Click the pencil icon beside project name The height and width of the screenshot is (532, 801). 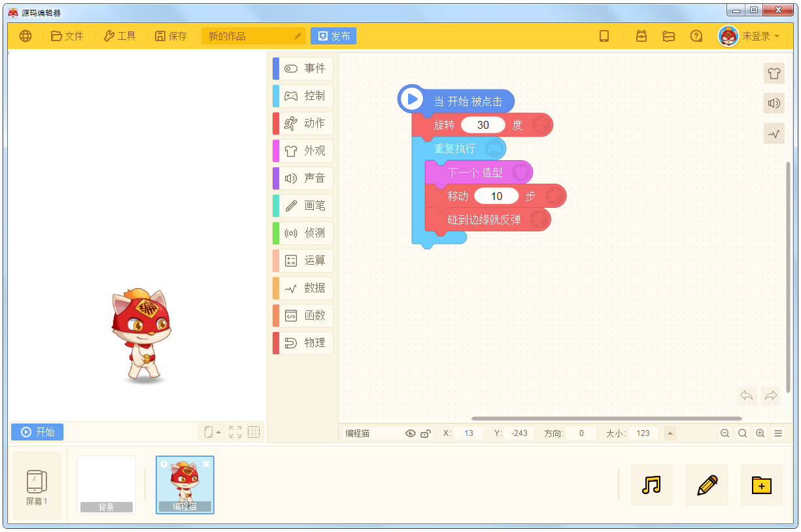[x=298, y=37]
